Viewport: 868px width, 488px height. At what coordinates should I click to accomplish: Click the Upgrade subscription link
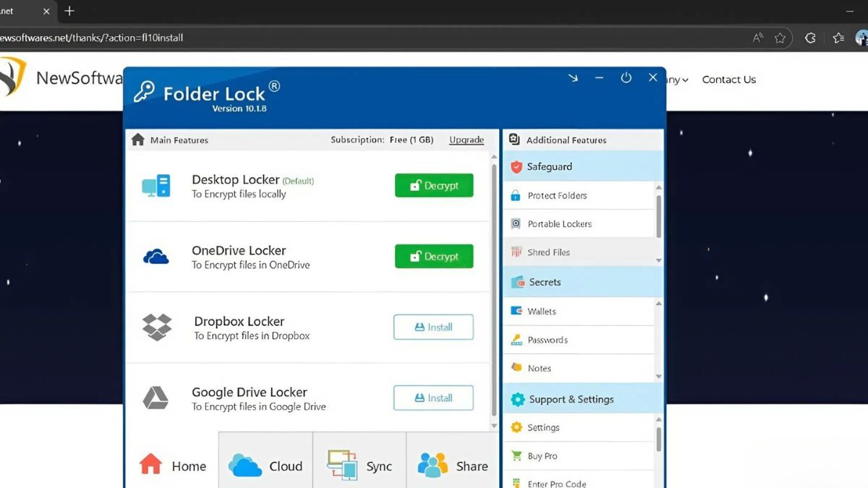tap(466, 140)
